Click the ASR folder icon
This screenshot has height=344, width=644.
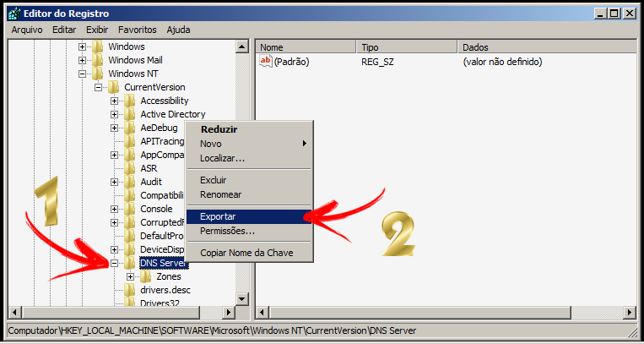129,168
